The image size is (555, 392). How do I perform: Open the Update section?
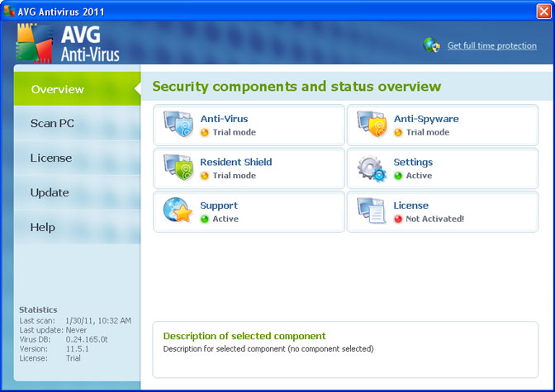coord(77,193)
